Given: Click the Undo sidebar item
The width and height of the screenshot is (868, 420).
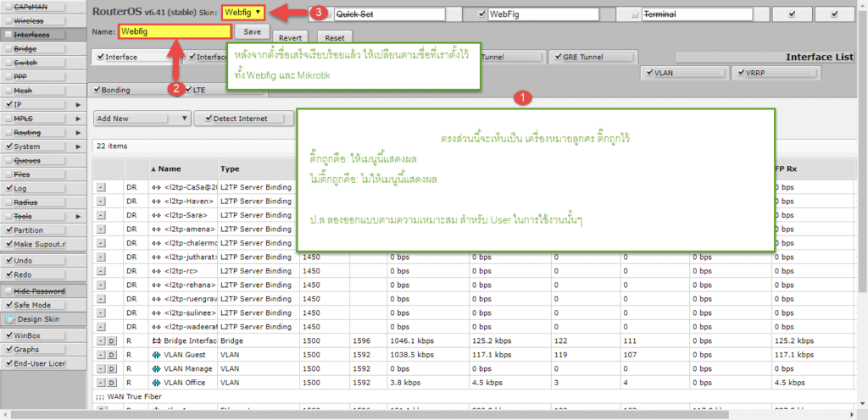Looking at the screenshot, I should (x=43, y=260).
